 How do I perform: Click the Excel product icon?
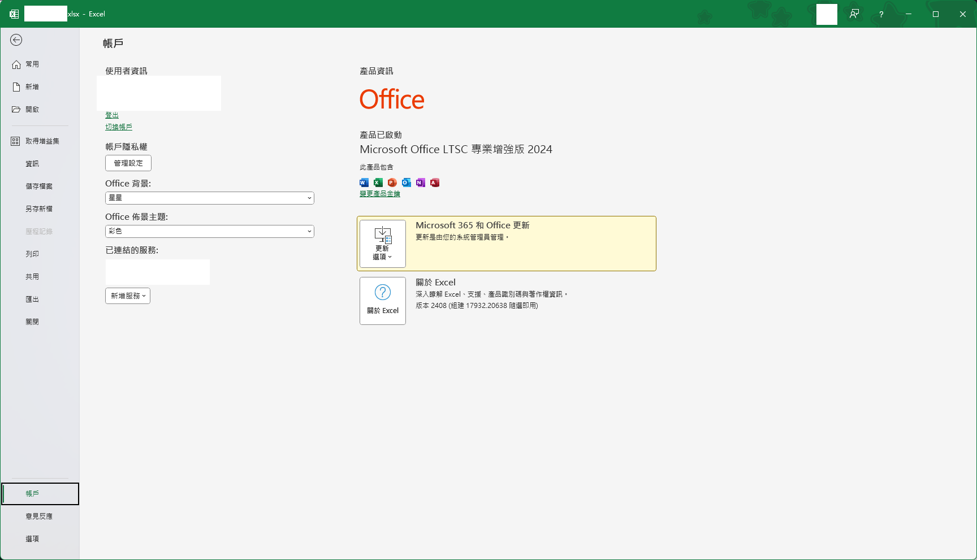point(378,183)
